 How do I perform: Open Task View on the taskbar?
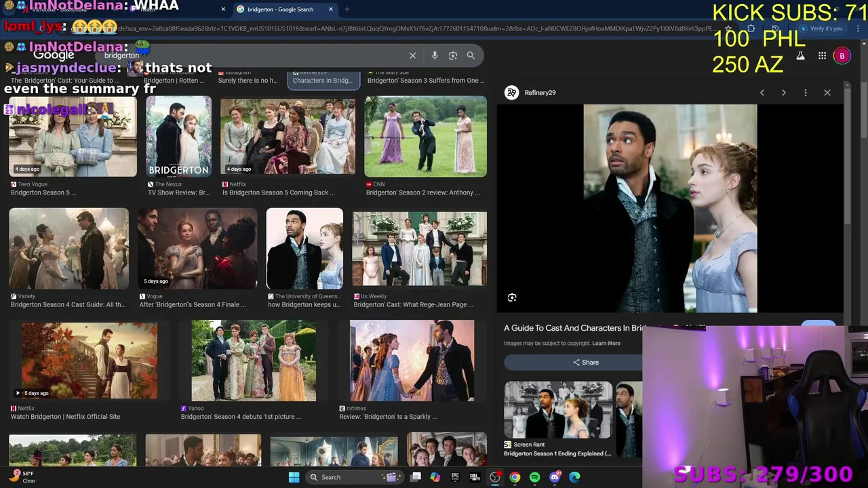(416, 477)
